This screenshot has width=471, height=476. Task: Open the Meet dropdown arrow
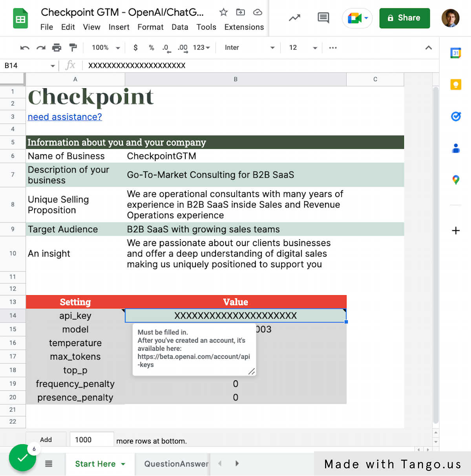point(366,18)
